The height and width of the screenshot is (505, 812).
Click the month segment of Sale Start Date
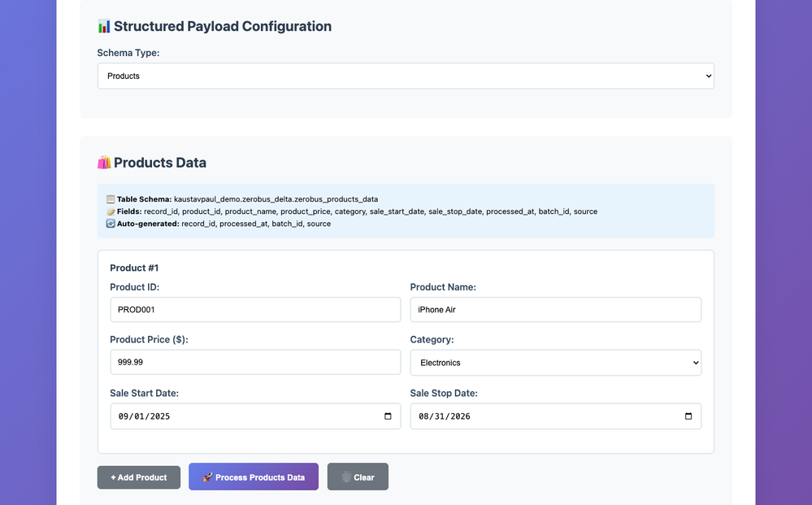pos(124,416)
